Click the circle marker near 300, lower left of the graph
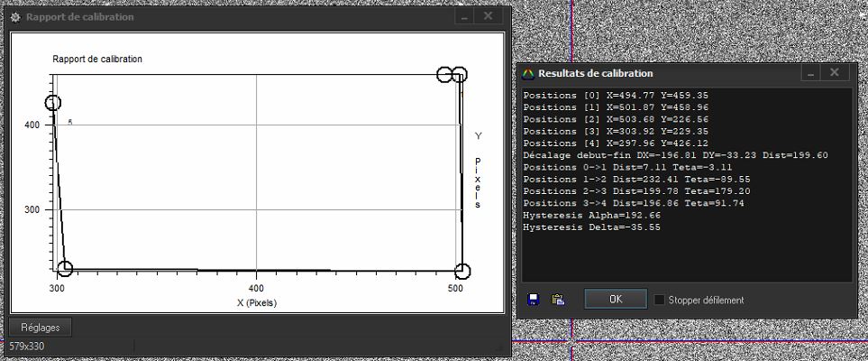 pyautogui.click(x=65, y=269)
